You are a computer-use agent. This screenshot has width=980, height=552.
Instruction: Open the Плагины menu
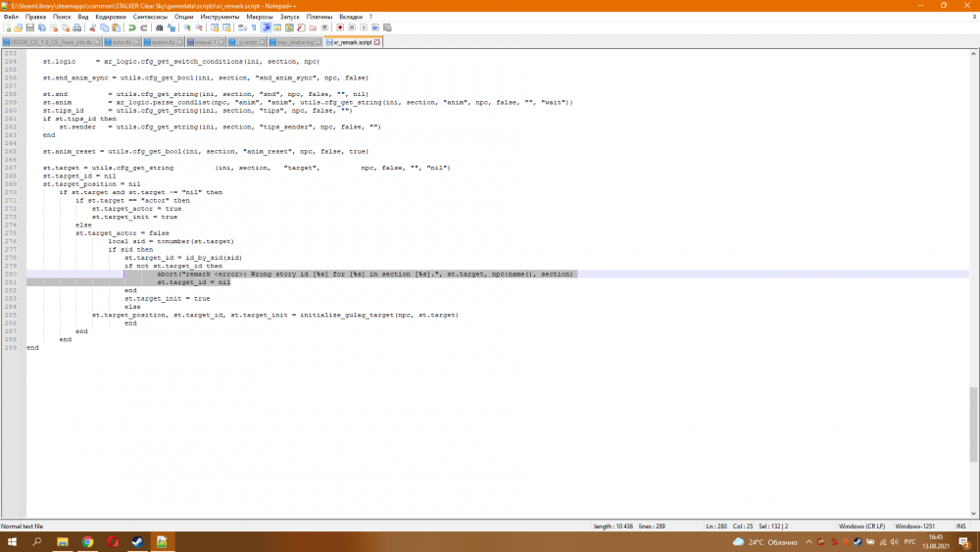318,17
